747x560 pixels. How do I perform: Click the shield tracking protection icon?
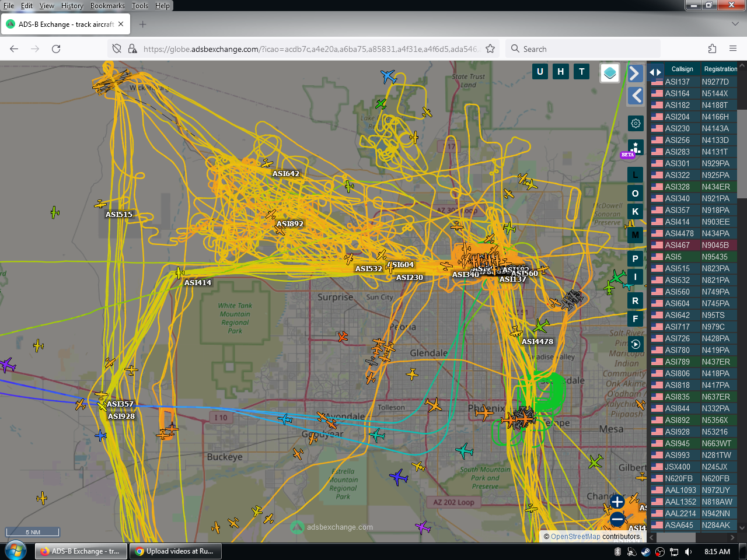(117, 49)
